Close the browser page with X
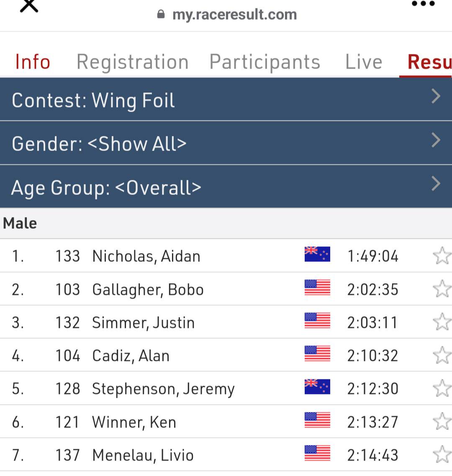Screen dimensions: 452x476 [29, 6]
